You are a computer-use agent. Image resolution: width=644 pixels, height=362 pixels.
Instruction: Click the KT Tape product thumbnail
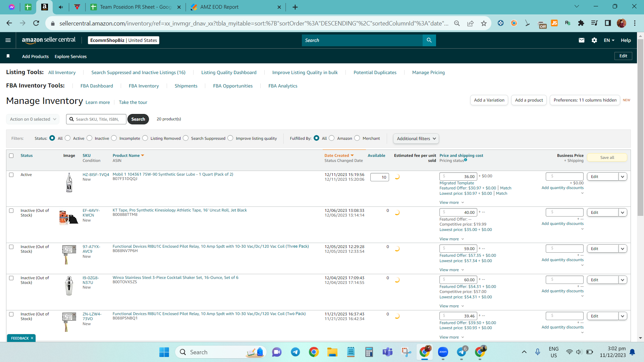pyautogui.click(x=68, y=217)
